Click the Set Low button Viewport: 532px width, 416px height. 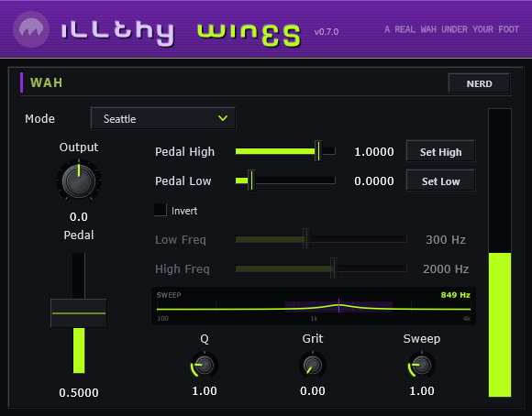[440, 181]
